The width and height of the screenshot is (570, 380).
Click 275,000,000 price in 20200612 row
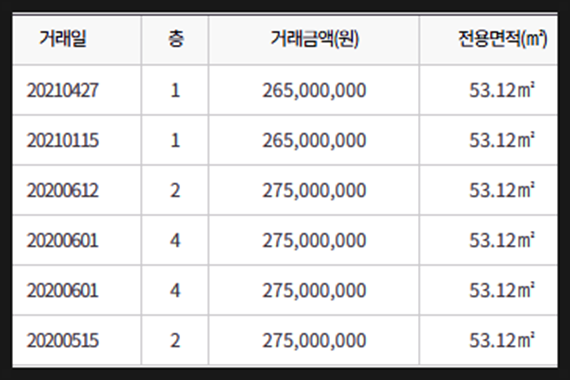(314, 191)
